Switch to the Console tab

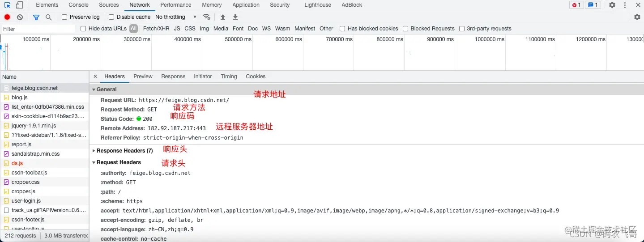coord(78,5)
